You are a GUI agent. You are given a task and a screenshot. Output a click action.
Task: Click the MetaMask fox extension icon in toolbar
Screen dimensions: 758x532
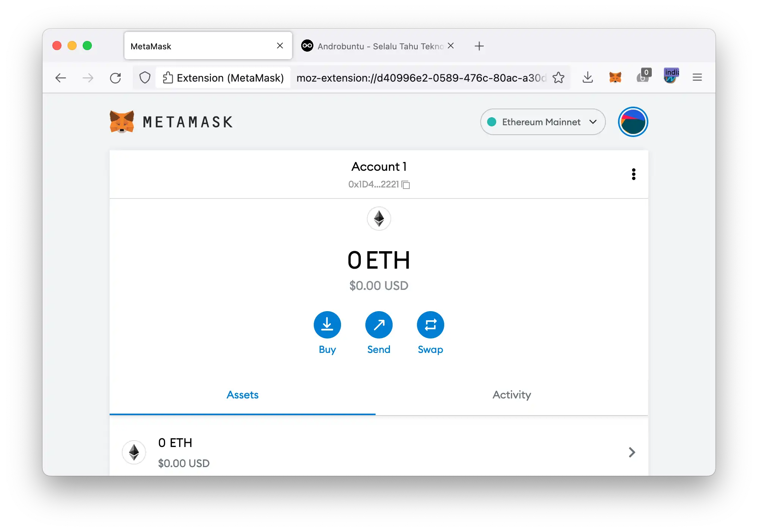[x=615, y=77]
